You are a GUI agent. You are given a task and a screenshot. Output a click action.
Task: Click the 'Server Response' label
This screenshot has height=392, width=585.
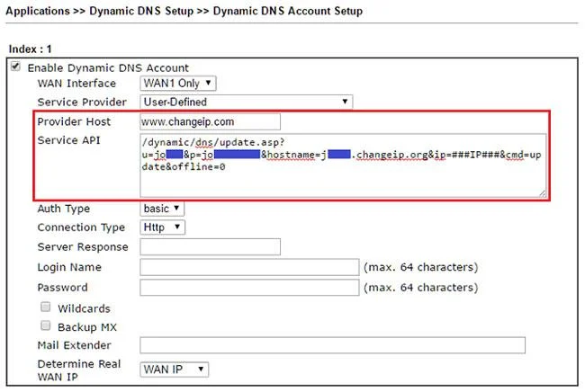pyautogui.click(x=83, y=246)
